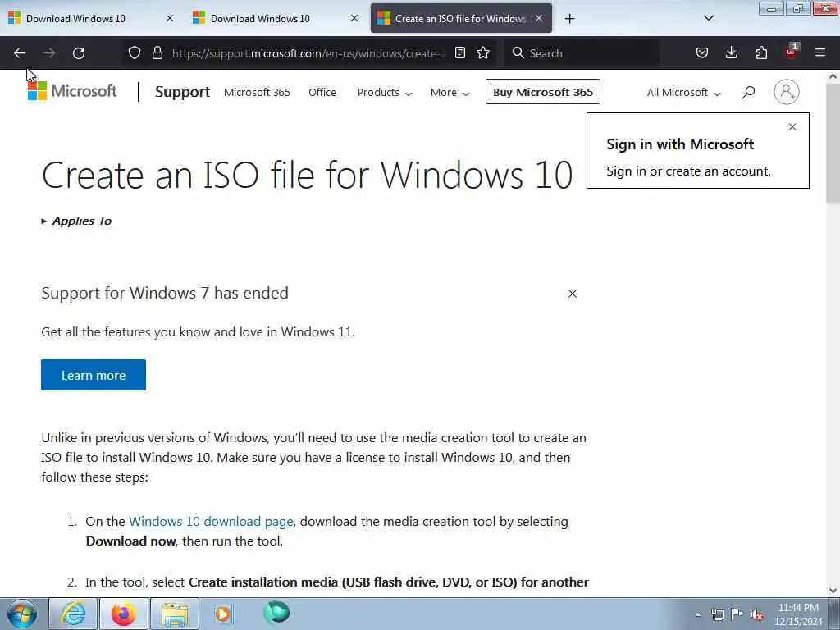Open the Action Center flag icon

[x=737, y=614]
